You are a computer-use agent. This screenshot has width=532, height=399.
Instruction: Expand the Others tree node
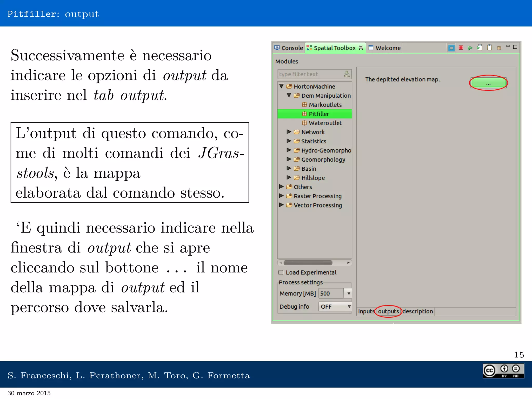point(281,187)
